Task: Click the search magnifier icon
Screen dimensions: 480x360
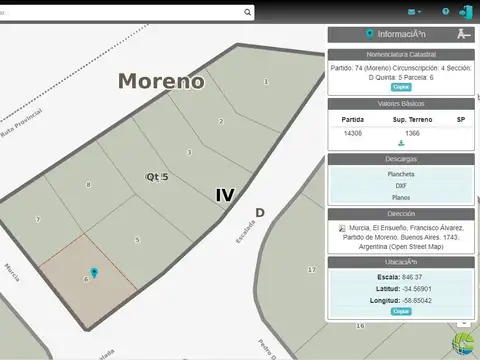Action: (x=247, y=12)
